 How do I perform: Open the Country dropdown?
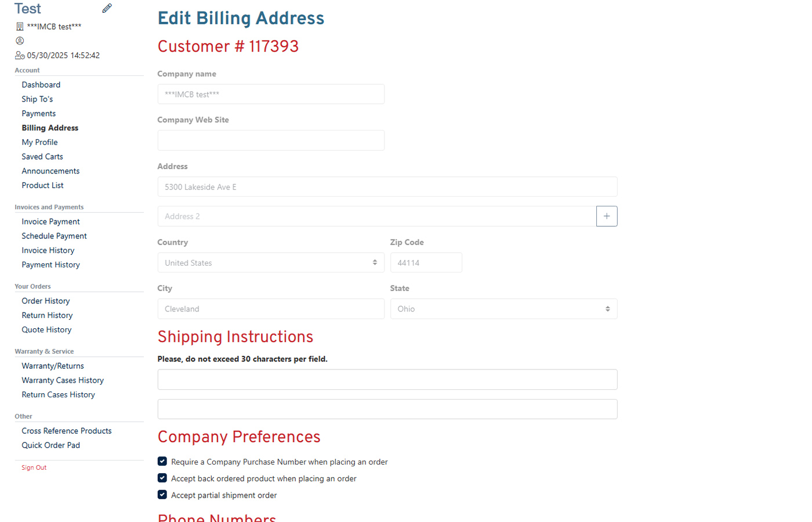[x=271, y=263]
